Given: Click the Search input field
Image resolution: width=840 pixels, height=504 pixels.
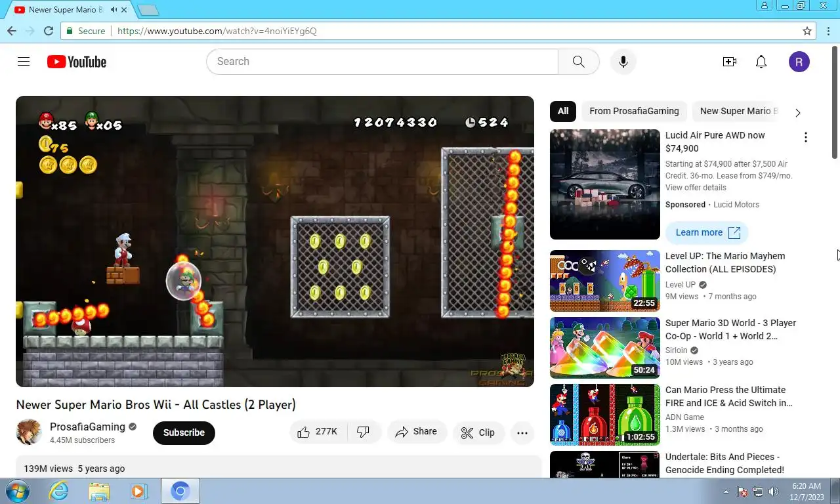Looking at the screenshot, I should point(383,62).
